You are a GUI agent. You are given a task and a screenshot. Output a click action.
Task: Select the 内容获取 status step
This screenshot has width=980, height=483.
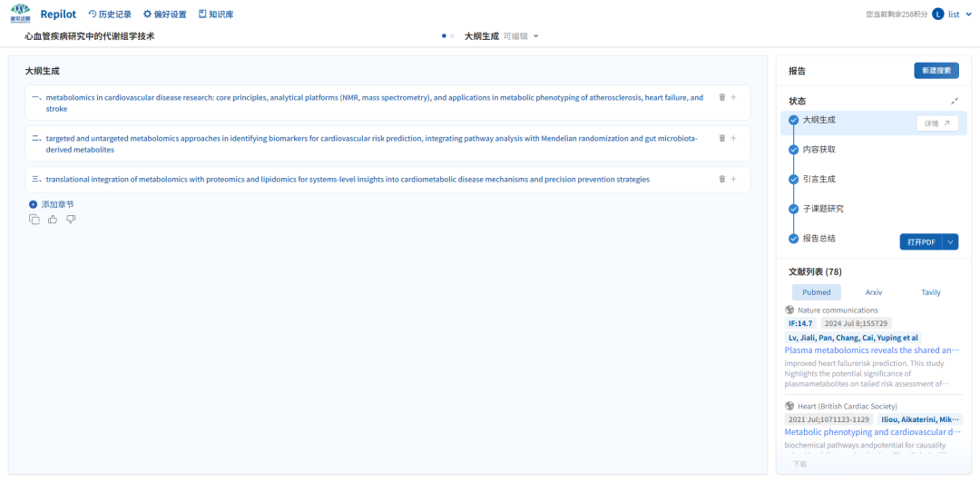click(818, 149)
